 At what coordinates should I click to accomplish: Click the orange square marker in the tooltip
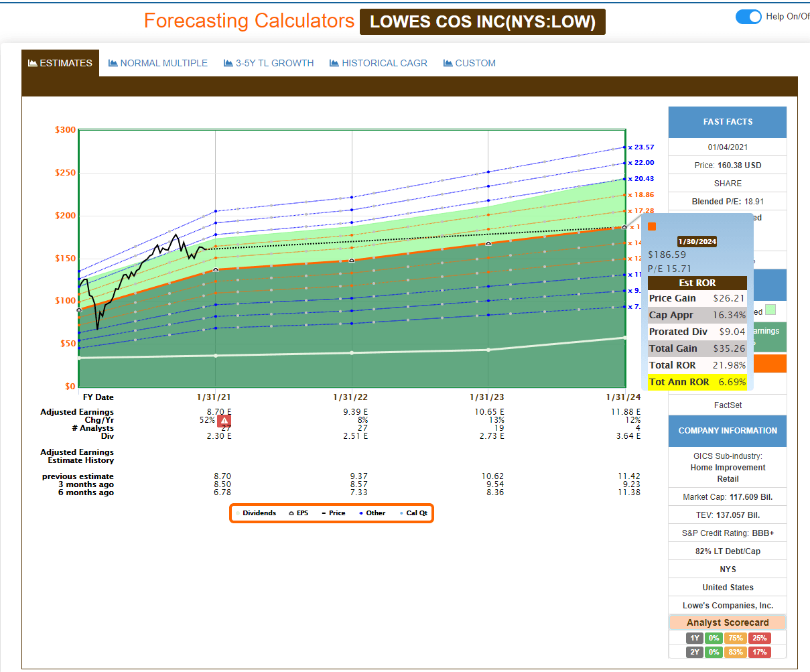[x=652, y=226]
